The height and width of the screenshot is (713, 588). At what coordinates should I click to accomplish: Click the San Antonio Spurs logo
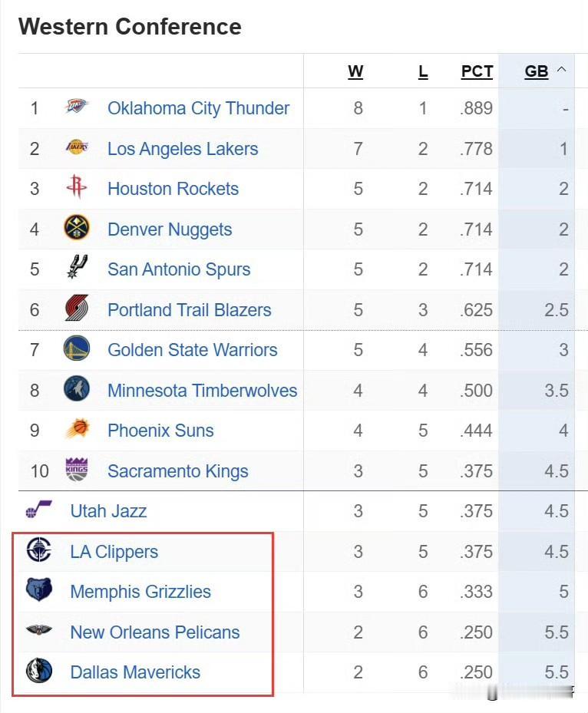(77, 267)
